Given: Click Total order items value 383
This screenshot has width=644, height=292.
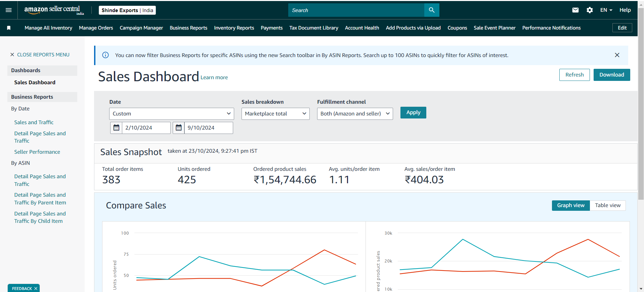Looking at the screenshot, I should 111,180.
